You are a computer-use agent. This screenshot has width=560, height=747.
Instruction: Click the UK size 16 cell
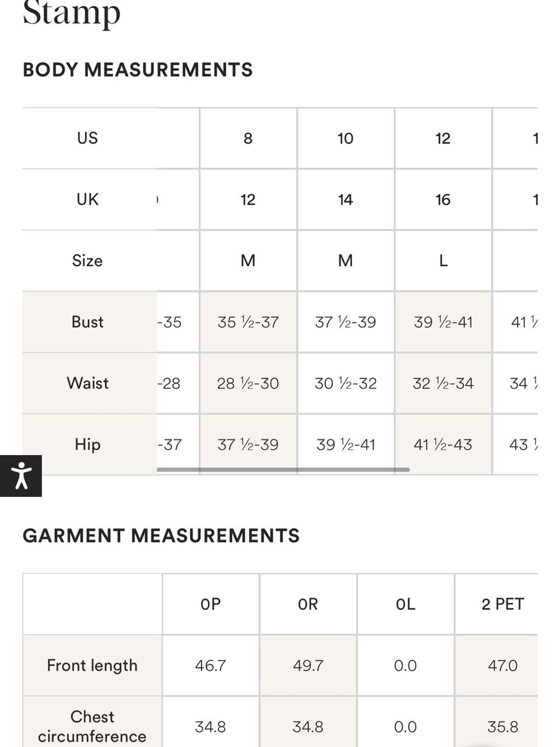[443, 199]
